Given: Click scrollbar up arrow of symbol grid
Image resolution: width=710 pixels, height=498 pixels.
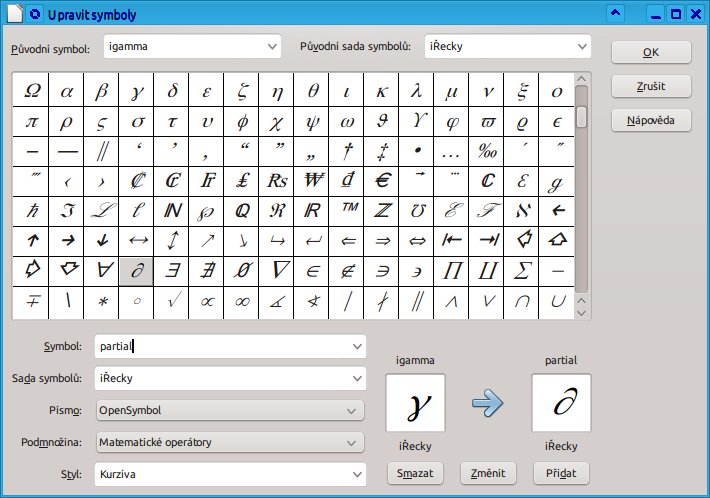Looking at the screenshot, I should [x=582, y=79].
